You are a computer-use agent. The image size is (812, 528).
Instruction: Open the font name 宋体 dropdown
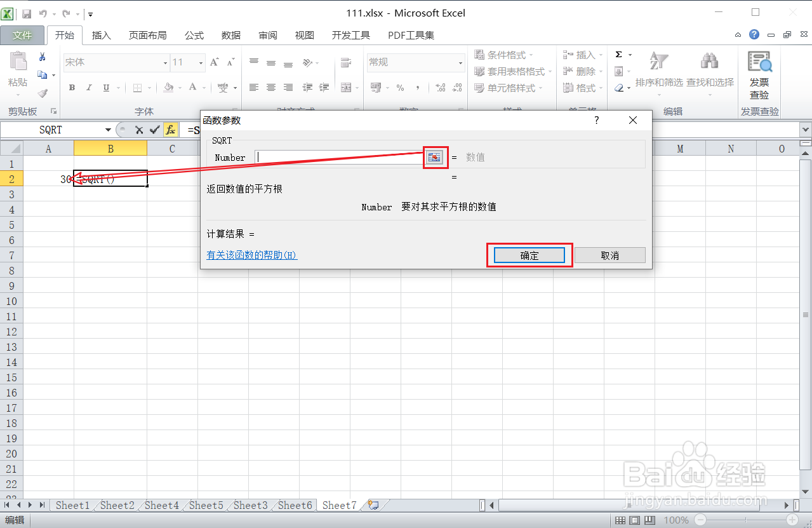(166, 62)
